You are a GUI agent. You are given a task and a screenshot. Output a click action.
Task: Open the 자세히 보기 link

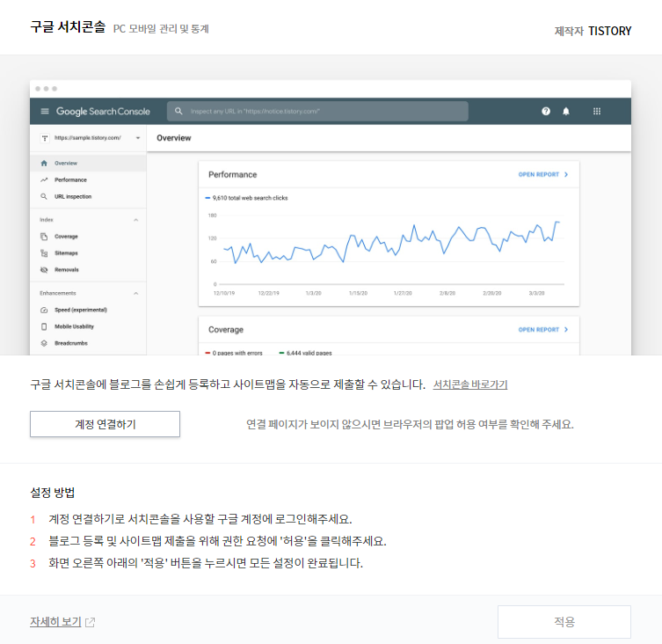[x=55, y=622]
